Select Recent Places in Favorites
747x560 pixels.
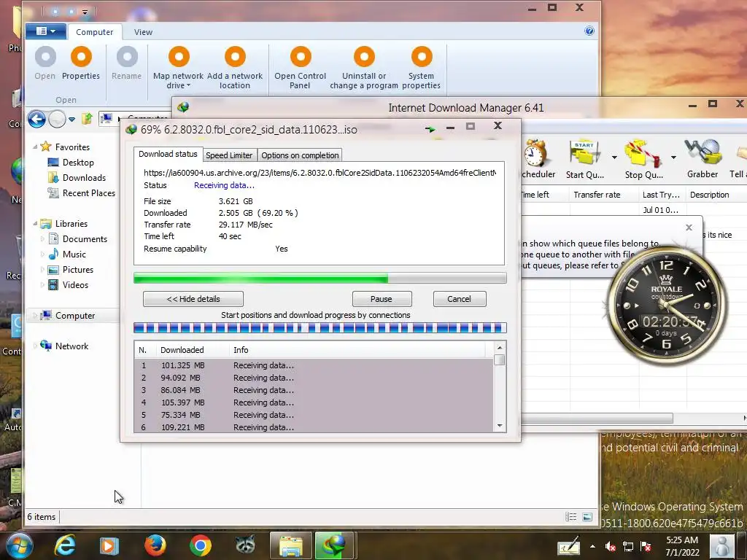(88, 192)
